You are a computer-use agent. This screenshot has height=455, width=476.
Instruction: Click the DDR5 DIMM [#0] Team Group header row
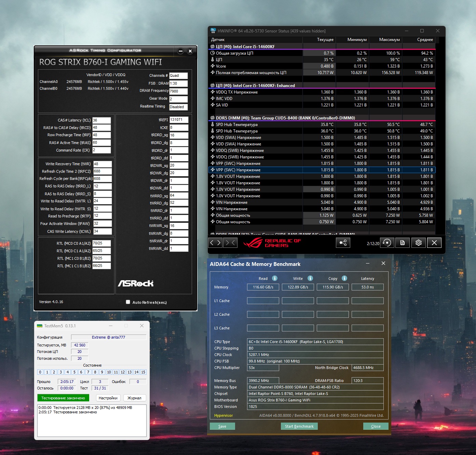tap(322, 118)
